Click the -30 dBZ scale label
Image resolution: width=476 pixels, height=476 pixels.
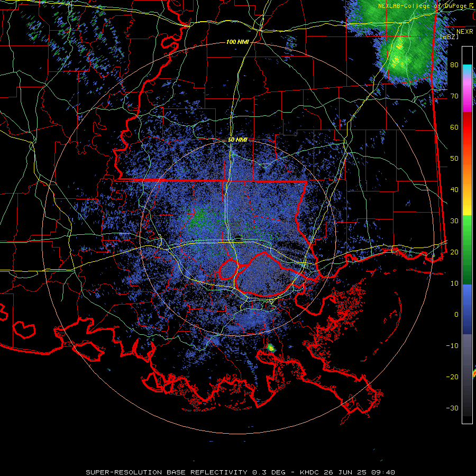452,408
